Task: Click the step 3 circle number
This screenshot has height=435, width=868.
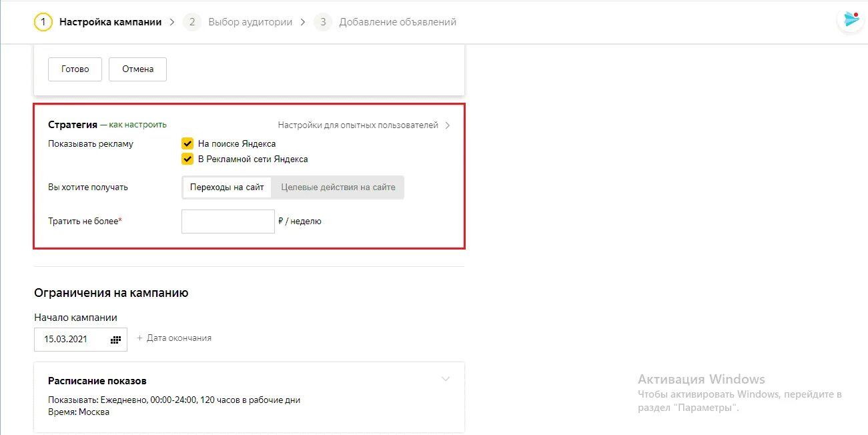Action: tap(323, 22)
